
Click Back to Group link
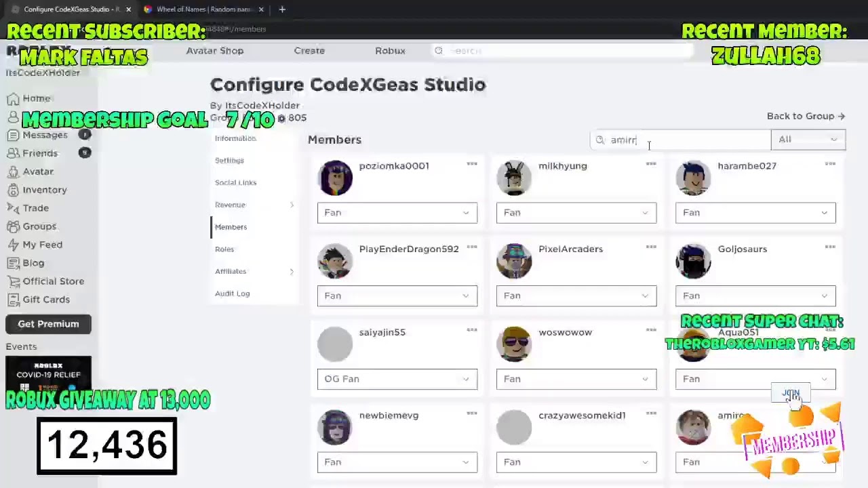point(806,116)
